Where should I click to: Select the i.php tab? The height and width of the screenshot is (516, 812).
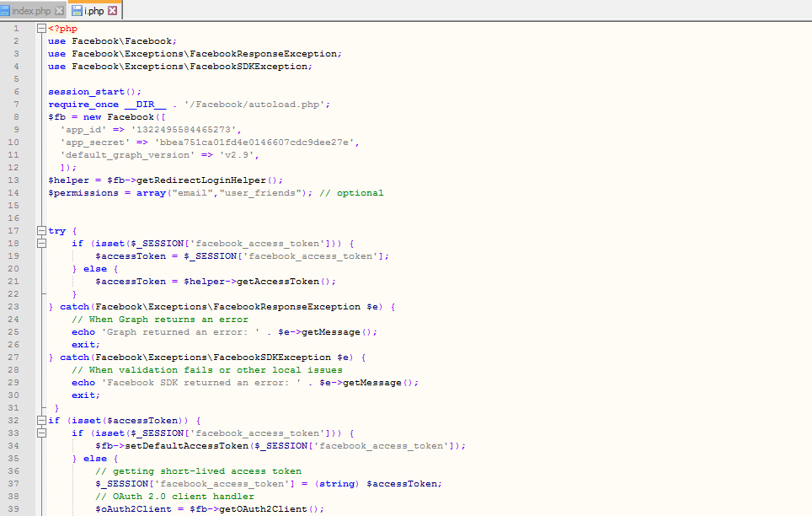(93, 10)
